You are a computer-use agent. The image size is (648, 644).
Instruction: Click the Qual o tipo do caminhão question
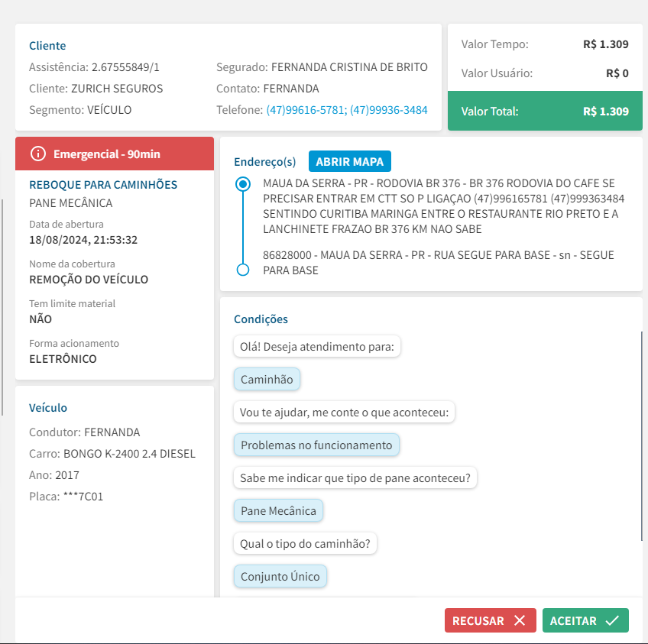click(x=305, y=543)
